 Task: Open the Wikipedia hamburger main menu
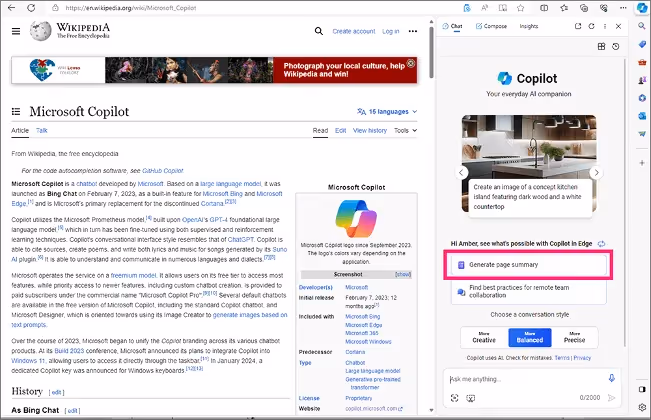(x=16, y=31)
